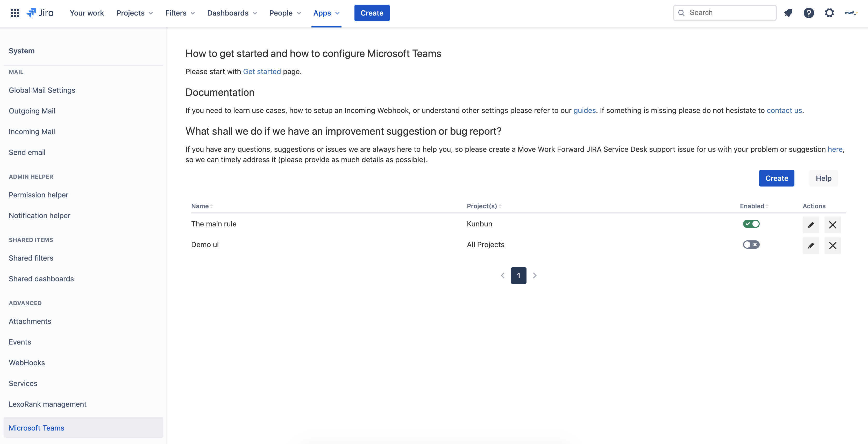
Task: Click the blue Create rule button
Action: [776, 178]
